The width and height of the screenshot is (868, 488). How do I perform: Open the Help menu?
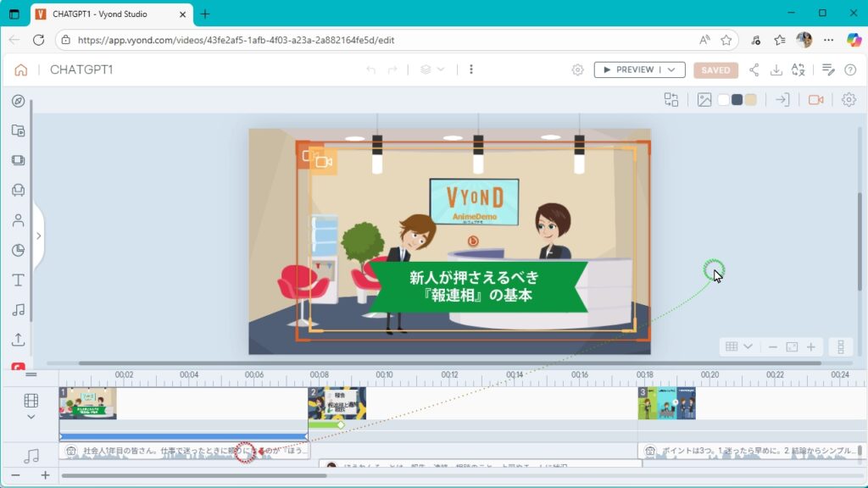pyautogui.click(x=850, y=69)
